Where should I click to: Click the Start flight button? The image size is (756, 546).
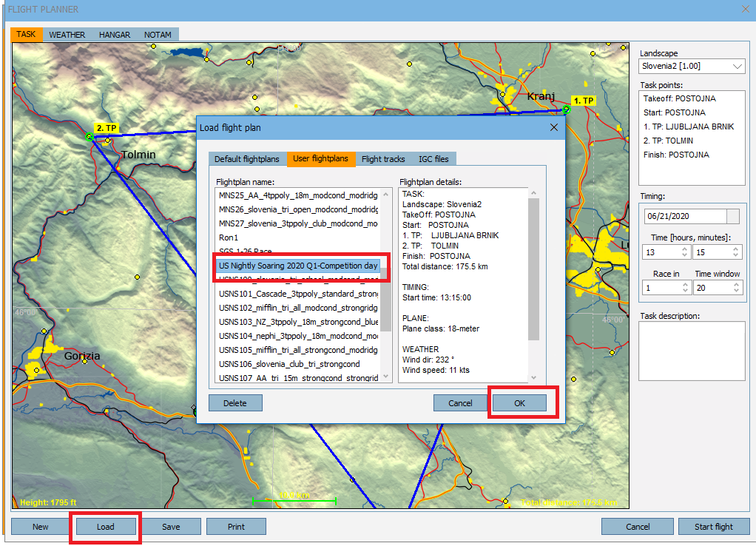click(713, 527)
